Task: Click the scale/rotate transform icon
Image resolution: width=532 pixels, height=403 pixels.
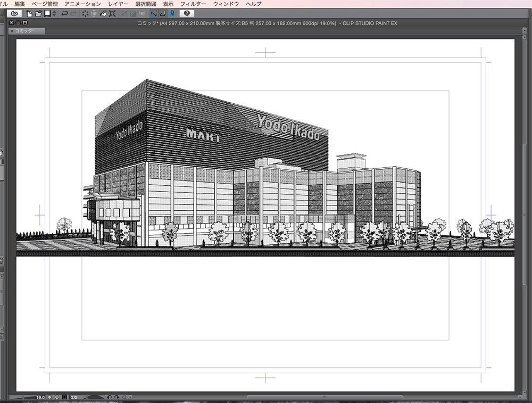Action: pos(112,14)
